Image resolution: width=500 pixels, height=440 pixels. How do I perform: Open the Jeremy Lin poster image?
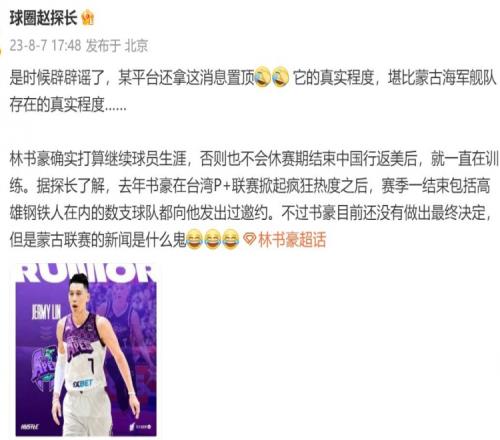pos(86,349)
